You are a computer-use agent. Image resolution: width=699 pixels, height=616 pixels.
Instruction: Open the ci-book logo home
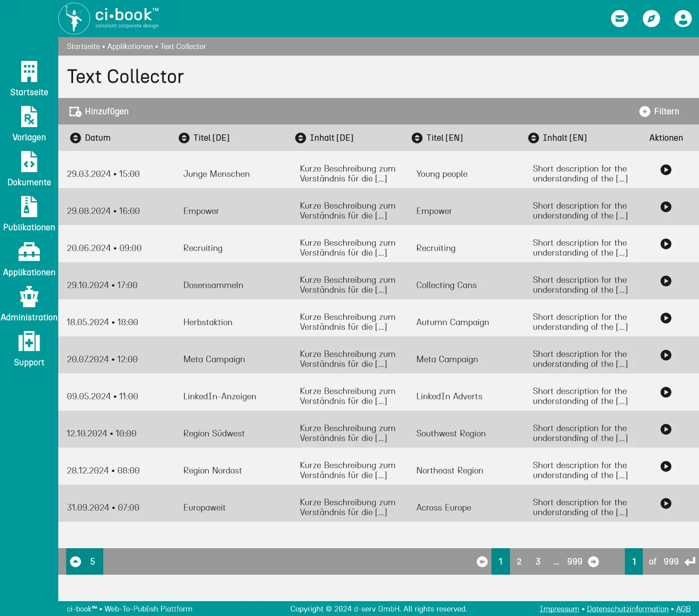pyautogui.click(x=109, y=19)
